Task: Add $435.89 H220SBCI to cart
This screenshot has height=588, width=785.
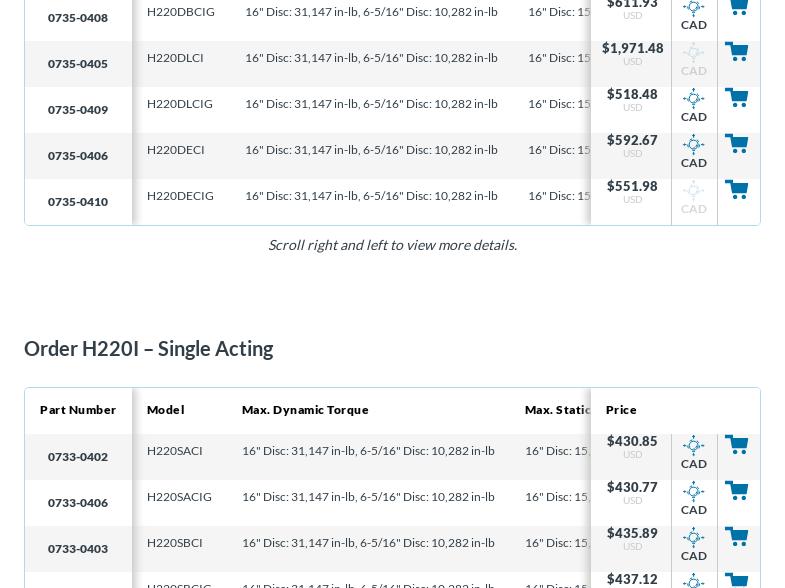Action: (x=736, y=537)
